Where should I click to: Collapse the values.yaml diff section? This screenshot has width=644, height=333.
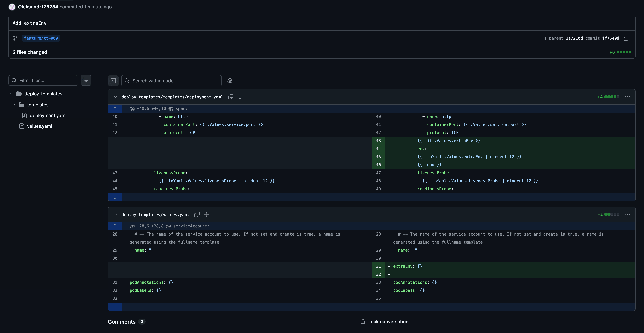point(115,215)
